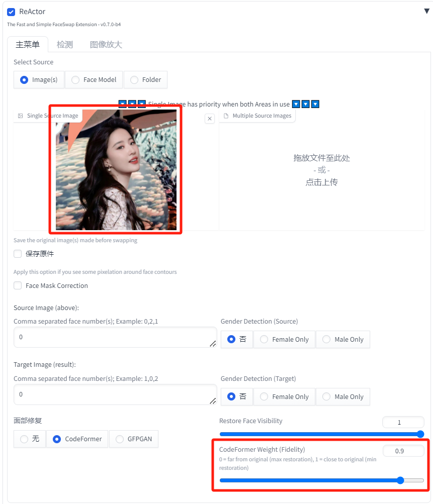Focus the target face number field
The image size is (433, 504).
(115, 394)
